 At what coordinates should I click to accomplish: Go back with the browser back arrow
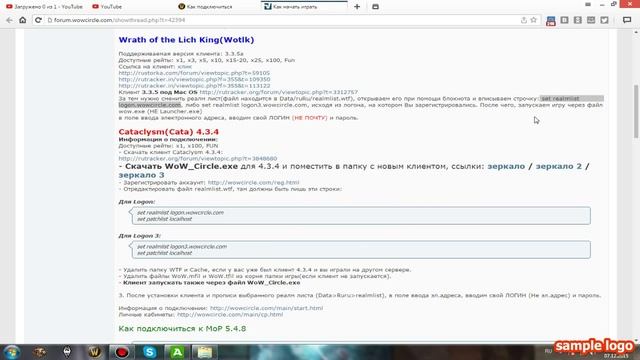9,20
